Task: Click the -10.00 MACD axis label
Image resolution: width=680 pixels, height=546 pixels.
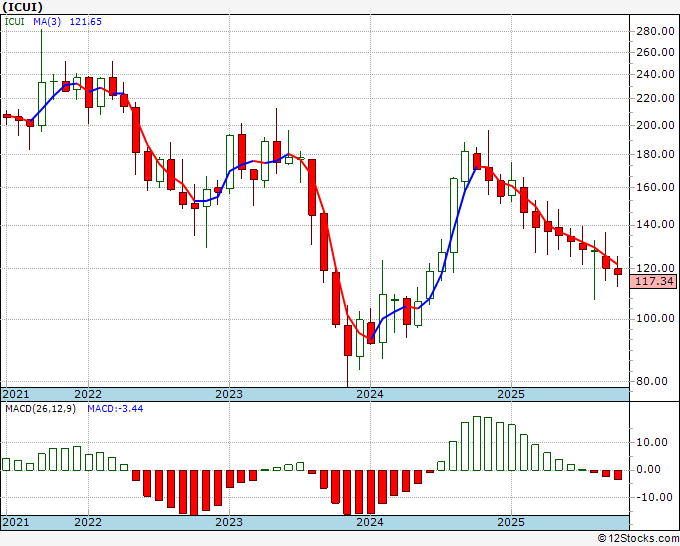Action: tap(653, 497)
